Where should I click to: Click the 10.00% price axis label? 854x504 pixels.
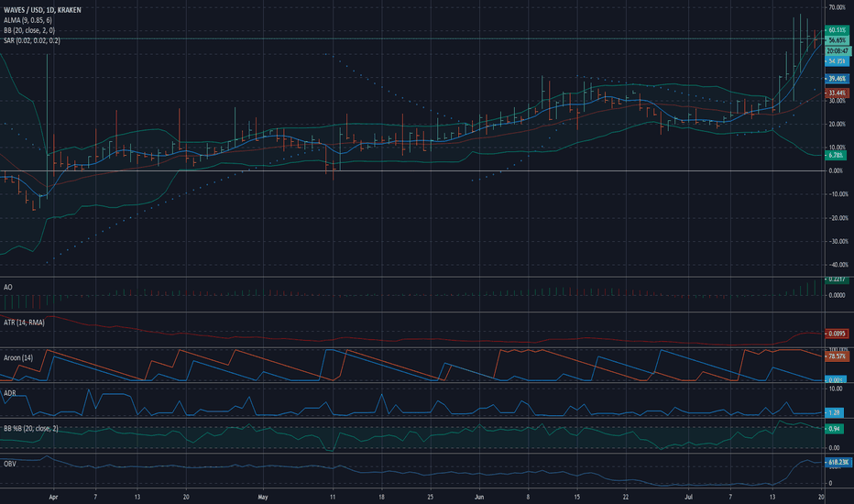coord(838,148)
